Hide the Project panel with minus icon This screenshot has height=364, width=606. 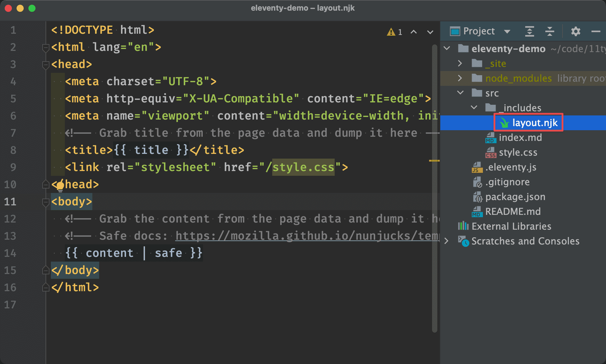click(596, 31)
